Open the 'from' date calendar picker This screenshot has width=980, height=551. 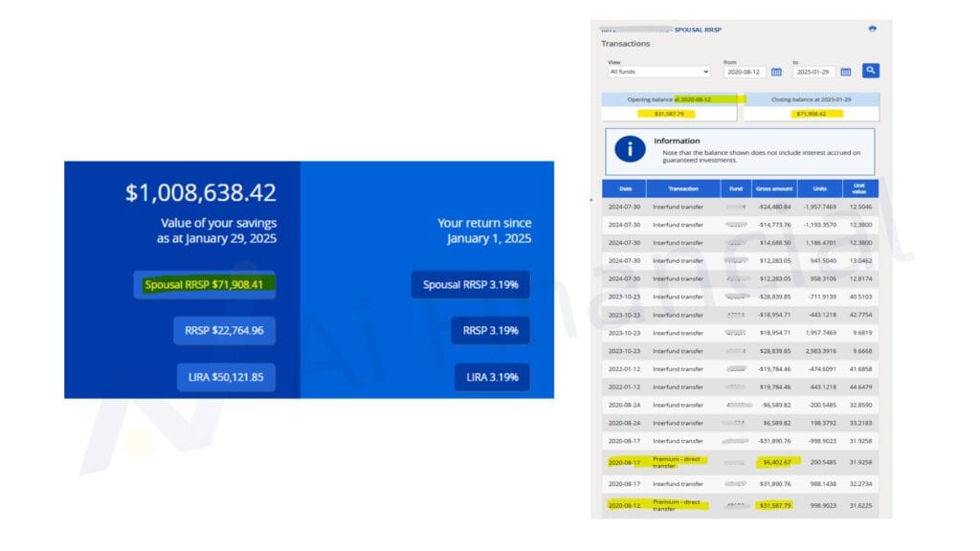tap(776, 72)
